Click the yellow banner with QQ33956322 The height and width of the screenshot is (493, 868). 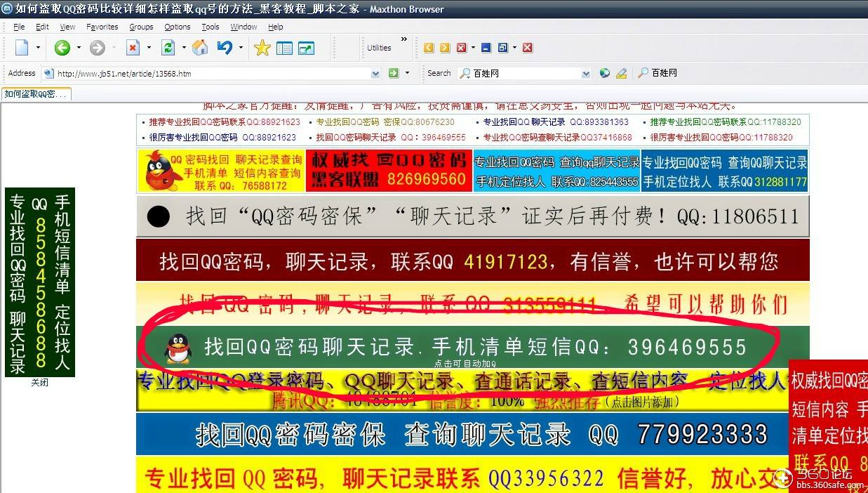pos(464,475)
